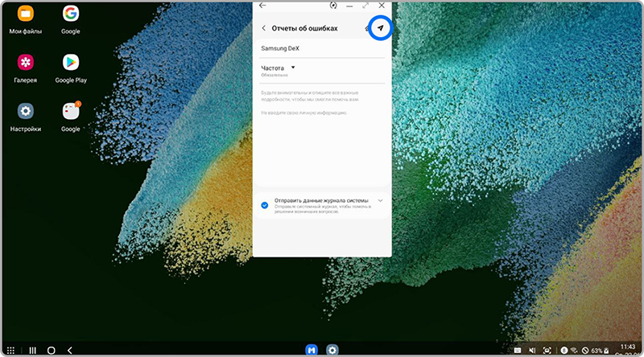Click the do-not-disturb tray icon
The width and height of the screenshot is (644, 357).
pos(585,351)
